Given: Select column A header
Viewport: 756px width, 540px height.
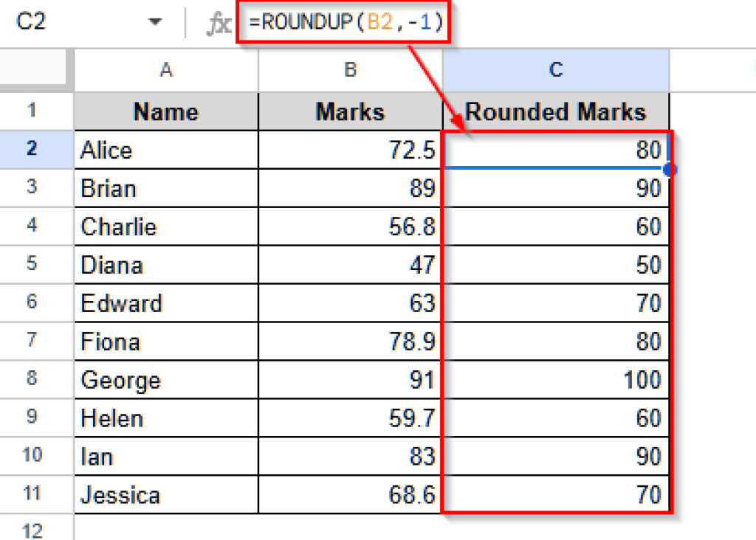Looking at the screenshot, I should click(x=166, y=70).
